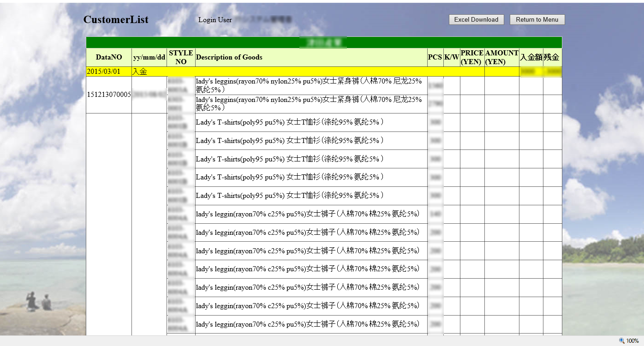Click the Excel Download button

476,20
